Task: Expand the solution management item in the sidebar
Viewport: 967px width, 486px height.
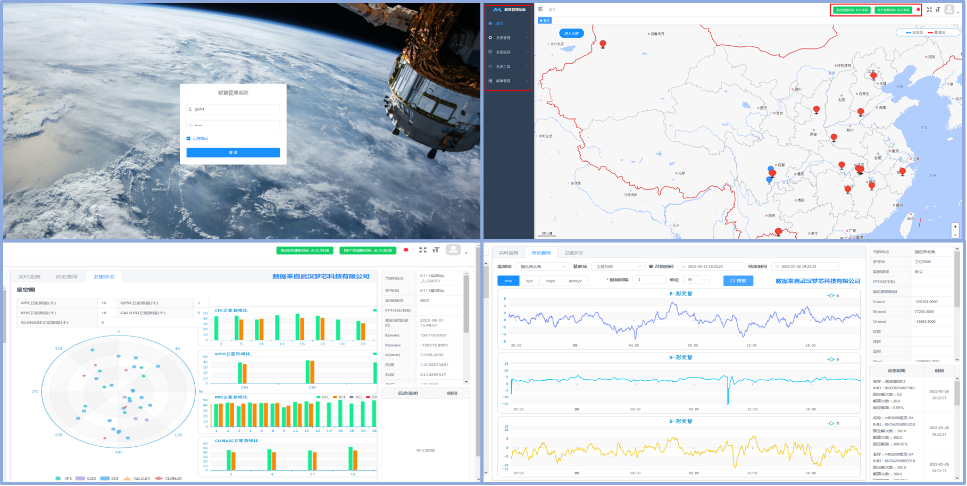Action: [x=508, y=81]
